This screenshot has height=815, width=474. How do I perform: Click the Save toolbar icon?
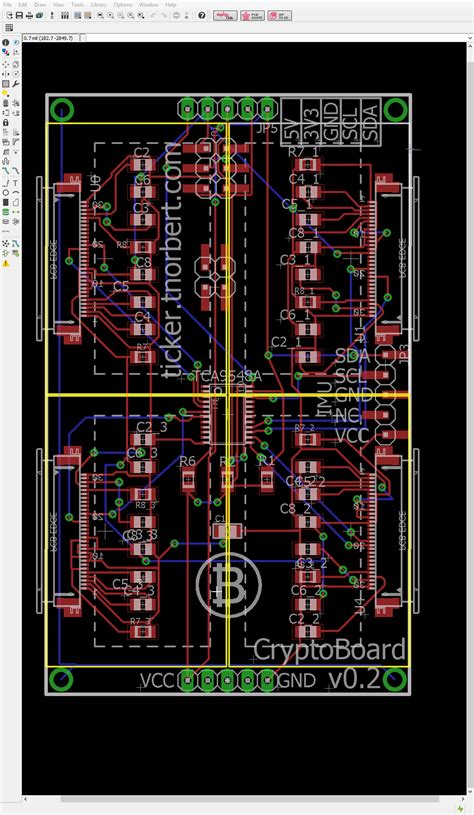(19, 15)
